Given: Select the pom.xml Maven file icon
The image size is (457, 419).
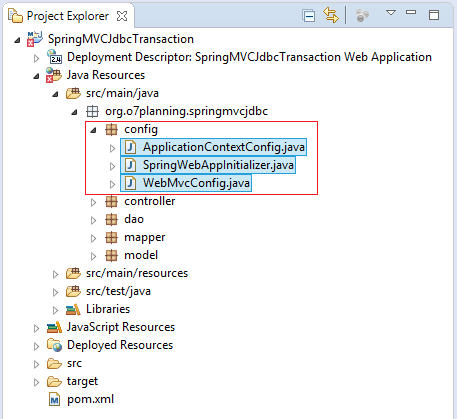Looking at the screenshot, I should click(54, 399).
